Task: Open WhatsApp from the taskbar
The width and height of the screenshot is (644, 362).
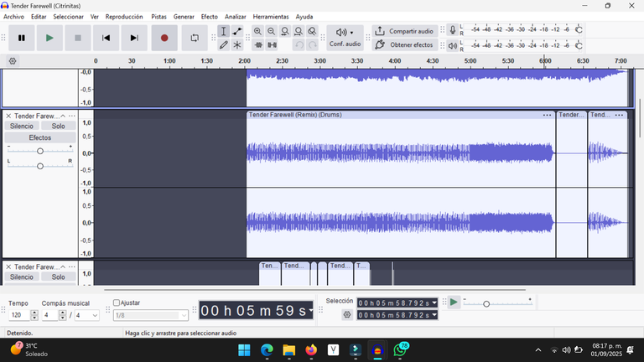Action: [400, 350]
